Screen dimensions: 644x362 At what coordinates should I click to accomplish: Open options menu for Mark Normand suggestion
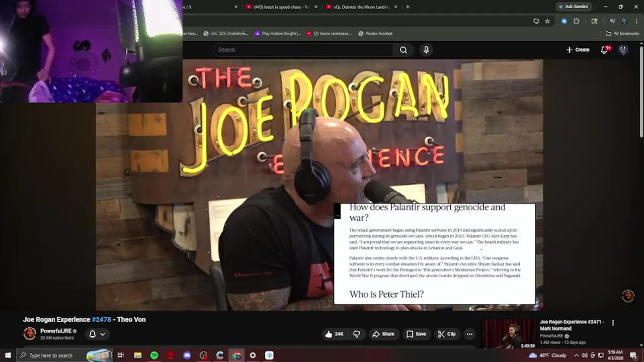coord(613,323)
